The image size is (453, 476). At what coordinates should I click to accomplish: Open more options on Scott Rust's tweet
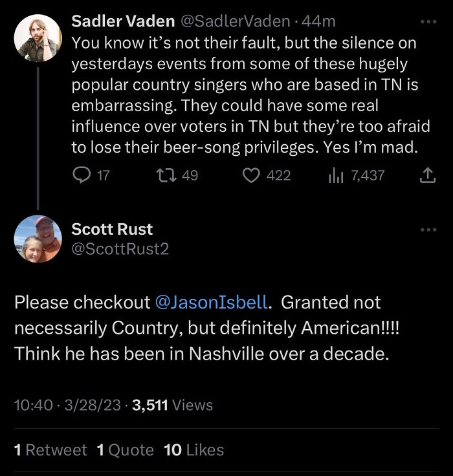click(x=428, y=230)
